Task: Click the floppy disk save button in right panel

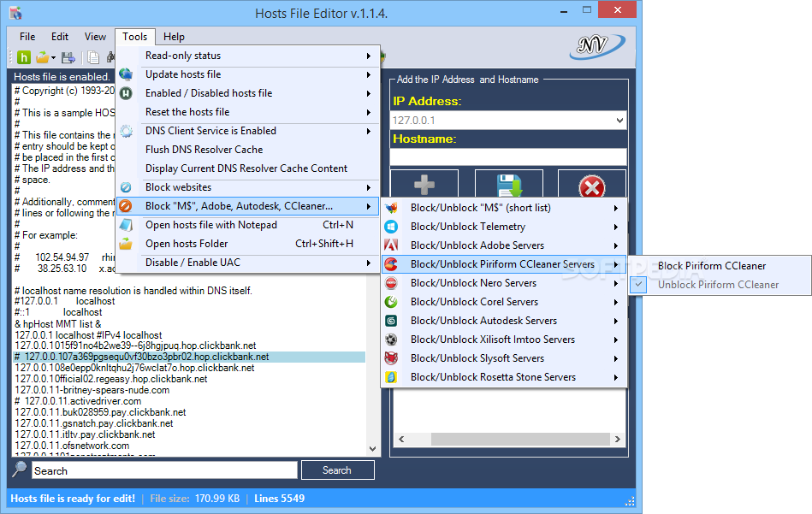Action: 508,184
